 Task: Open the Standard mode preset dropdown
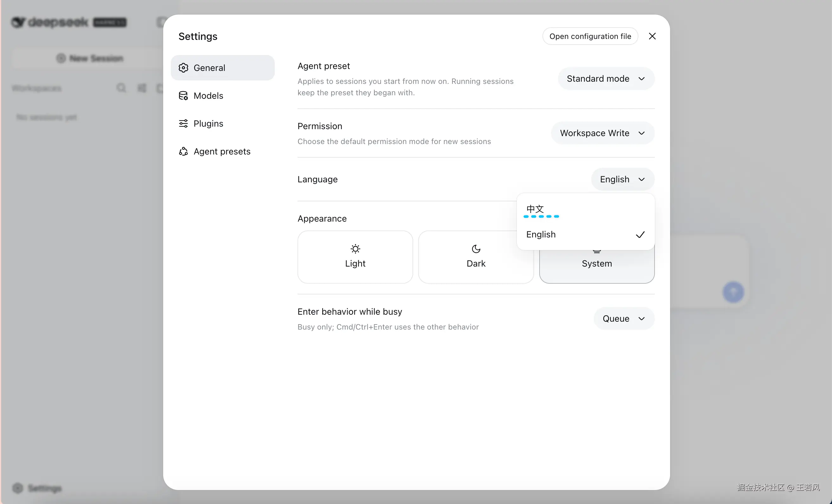tap(606, 79)
